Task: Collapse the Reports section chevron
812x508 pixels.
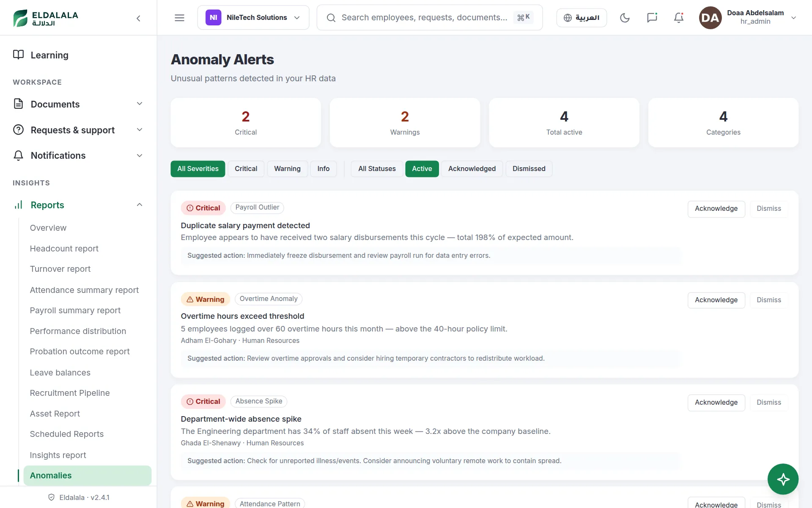Action: [140, 205]
